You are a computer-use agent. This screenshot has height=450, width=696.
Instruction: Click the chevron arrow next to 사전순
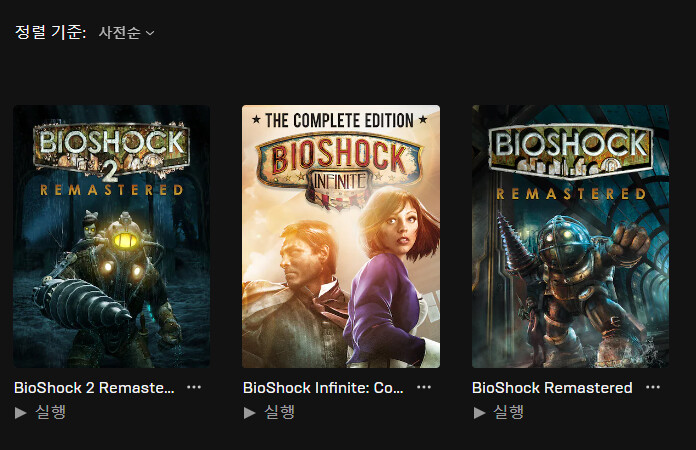(x=150, y=33)
